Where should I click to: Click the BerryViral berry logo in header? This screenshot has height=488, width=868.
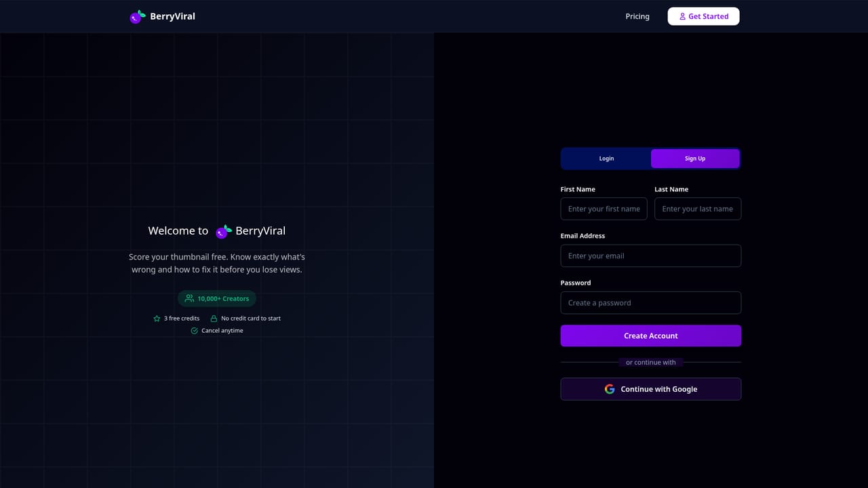[x=138, y=16]
